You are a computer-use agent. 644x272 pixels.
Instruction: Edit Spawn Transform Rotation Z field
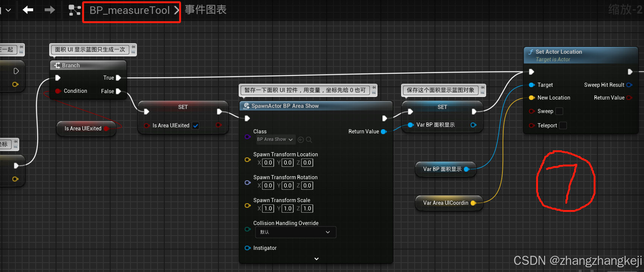coord(307,186)
